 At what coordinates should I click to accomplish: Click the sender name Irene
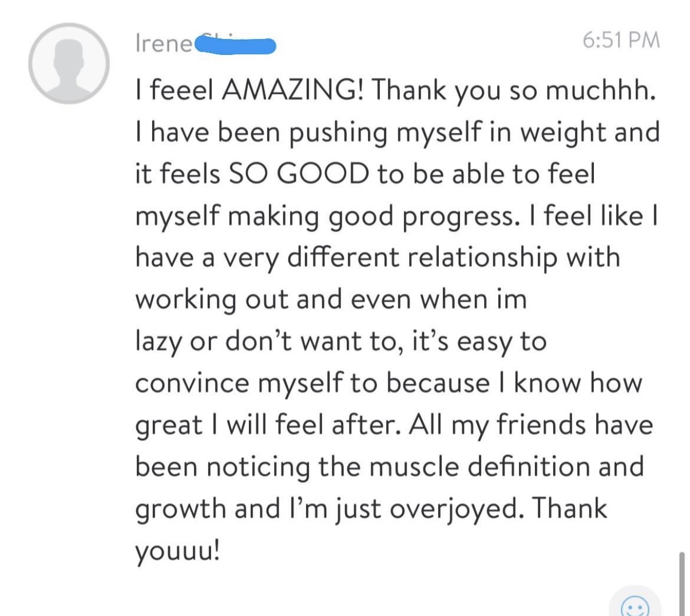coord(164,43)
